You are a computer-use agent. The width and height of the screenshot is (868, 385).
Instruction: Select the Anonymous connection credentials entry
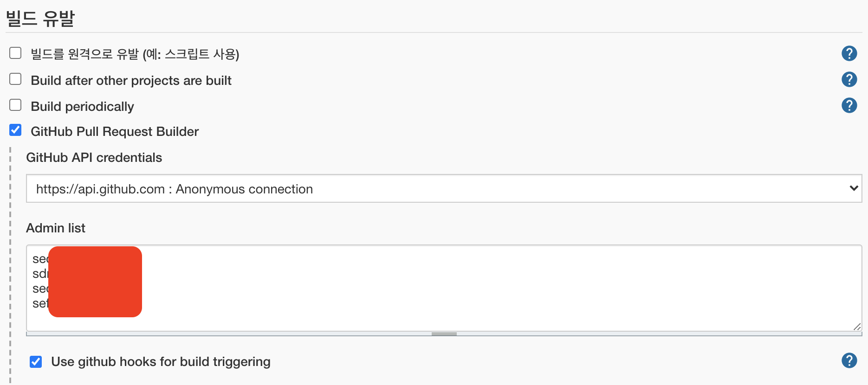[174, 189]
